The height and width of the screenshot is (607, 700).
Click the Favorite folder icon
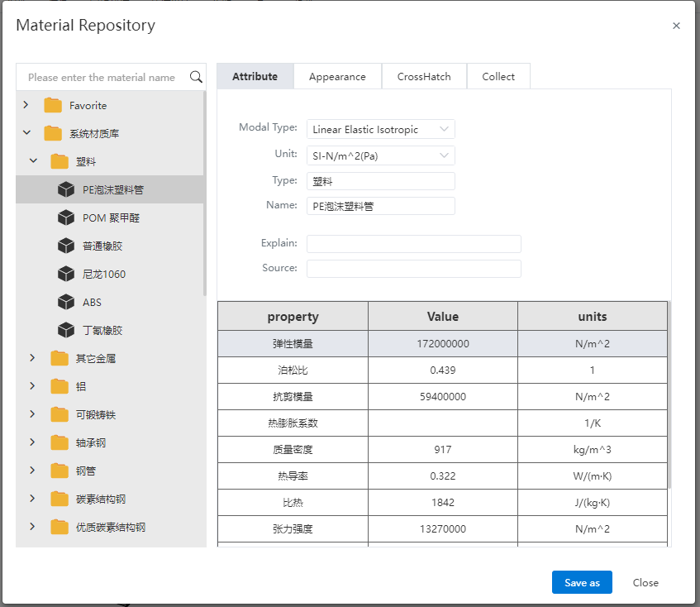53,105
